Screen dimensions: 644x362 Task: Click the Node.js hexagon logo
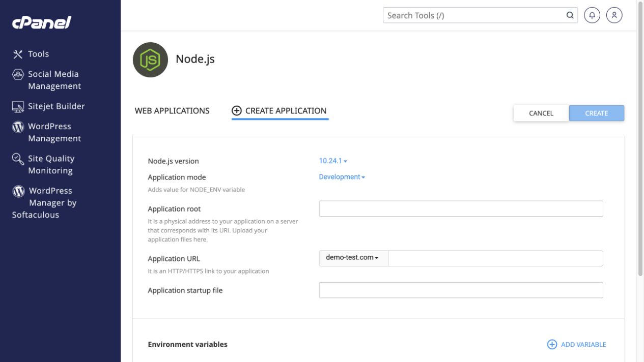[x=150, y=60]
